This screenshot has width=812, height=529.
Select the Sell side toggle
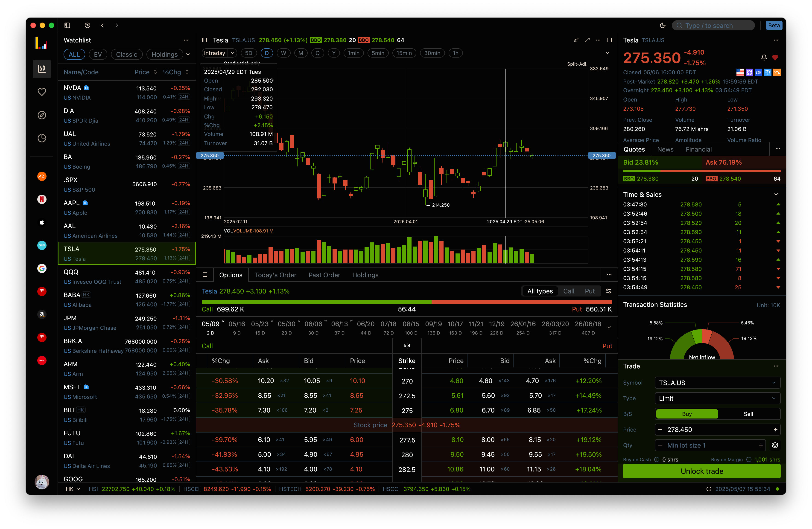[748, 414]
